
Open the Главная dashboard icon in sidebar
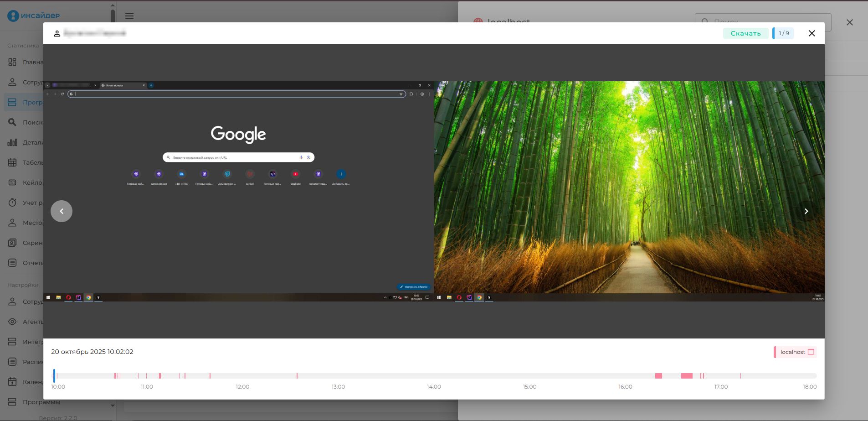tap(12, 62)
